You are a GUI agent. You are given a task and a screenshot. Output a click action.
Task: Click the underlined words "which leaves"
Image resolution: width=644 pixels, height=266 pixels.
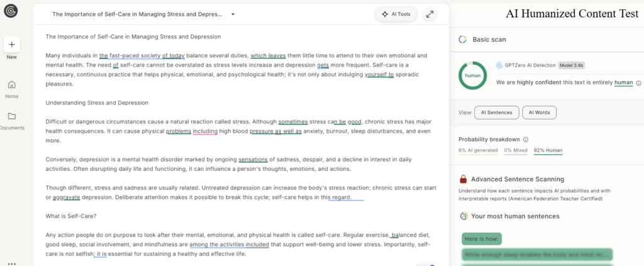[268, 55]
